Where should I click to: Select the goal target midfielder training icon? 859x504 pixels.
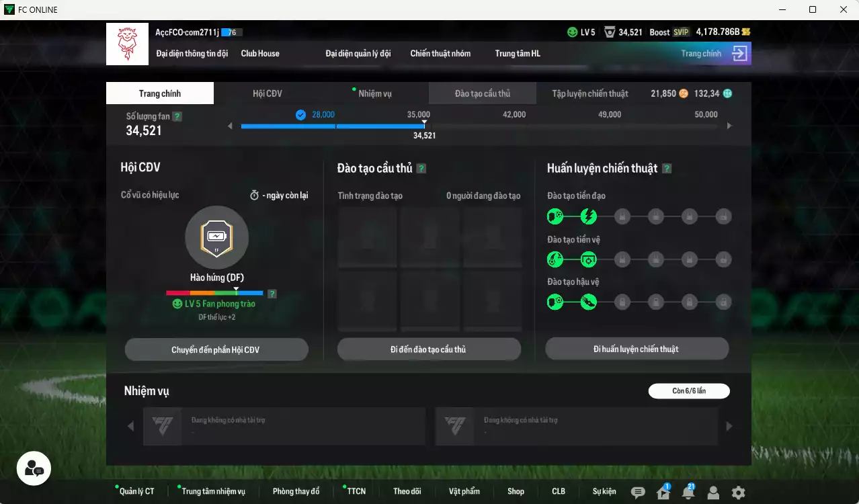(589, 259)
